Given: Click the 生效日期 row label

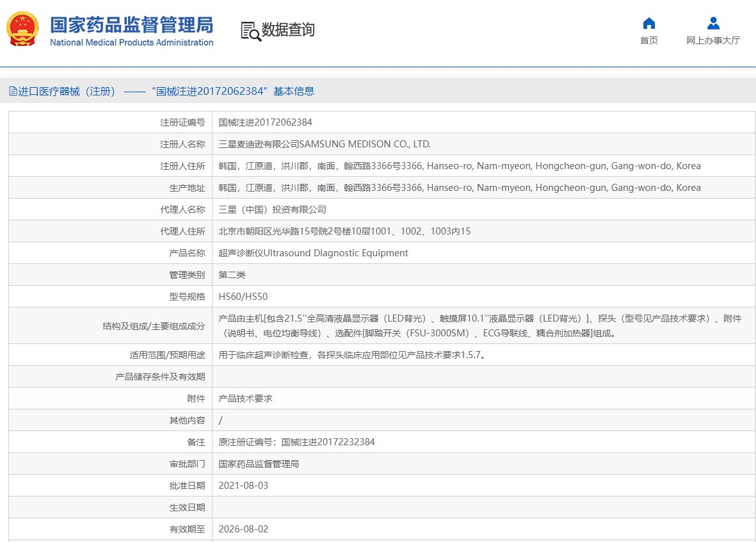Looking at the screenshot, I should (187, 507).
